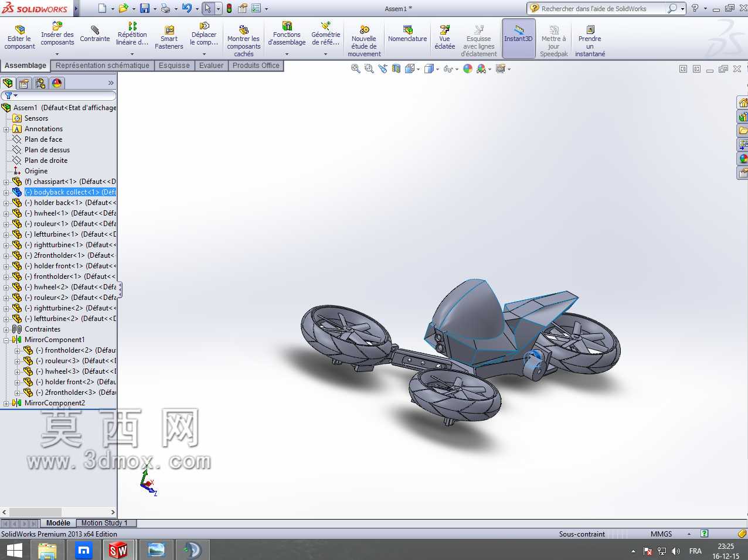
Task: Click the Section view icon
Action: pos(396,69)
